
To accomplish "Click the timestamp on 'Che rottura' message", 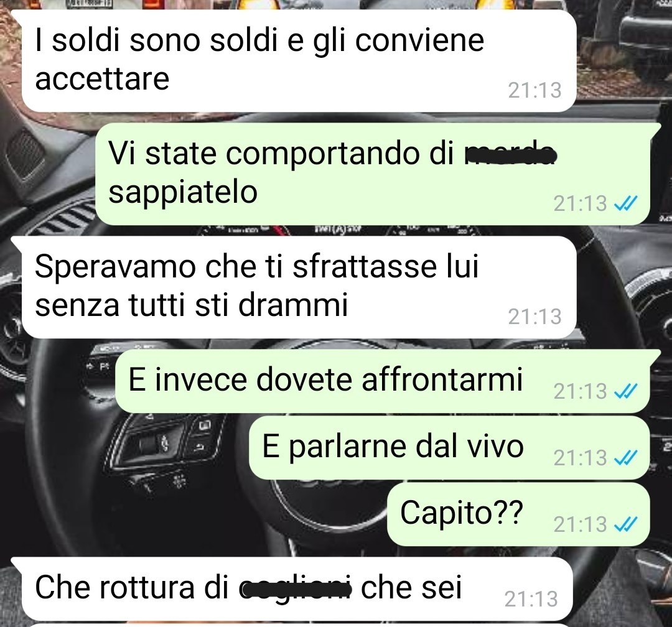I will pos(531,599).
